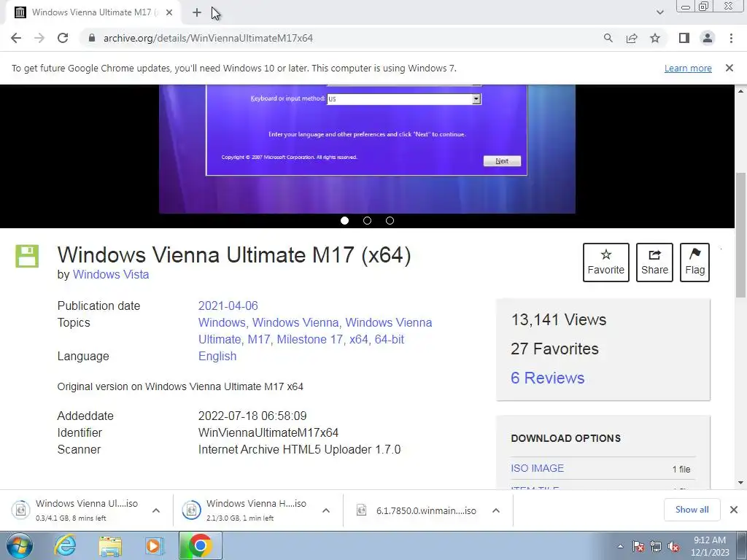The width and height of the screenshot is (747, 560).
Task: Close the downloads bar
Action: [734, 510]
